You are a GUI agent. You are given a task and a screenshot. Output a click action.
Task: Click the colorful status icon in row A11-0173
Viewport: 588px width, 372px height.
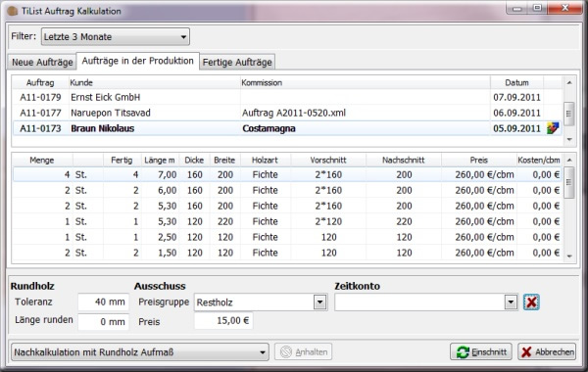(x=553, y=128)
